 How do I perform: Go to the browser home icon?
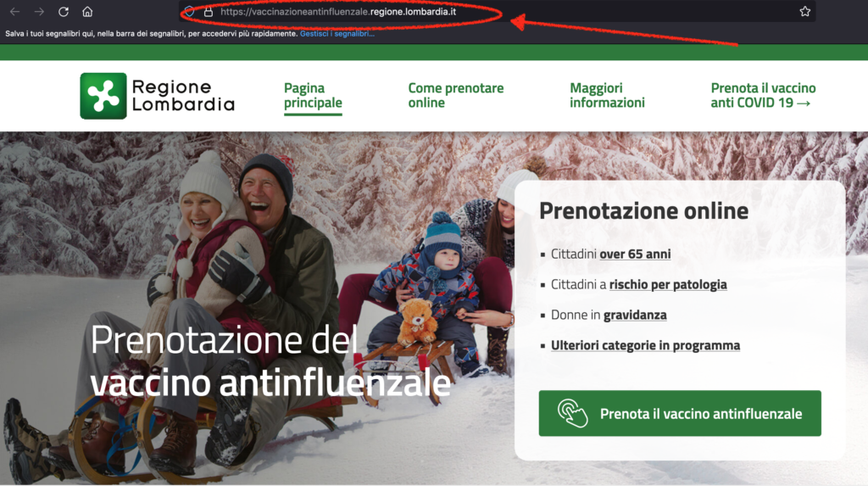pos(87,12)
